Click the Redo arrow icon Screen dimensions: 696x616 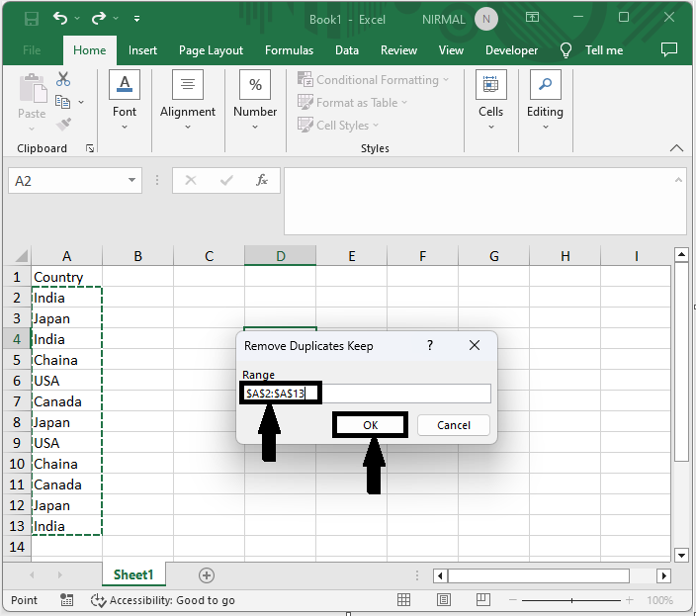[x=99, y=18]
